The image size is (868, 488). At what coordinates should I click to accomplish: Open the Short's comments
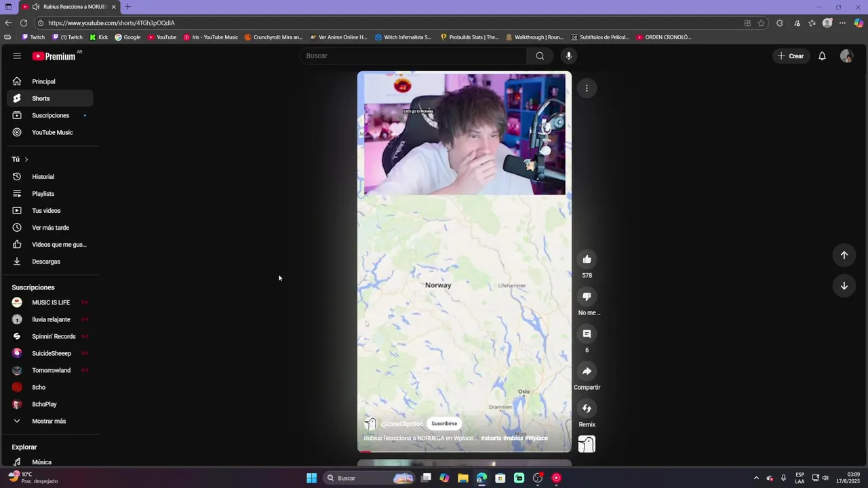587,333
